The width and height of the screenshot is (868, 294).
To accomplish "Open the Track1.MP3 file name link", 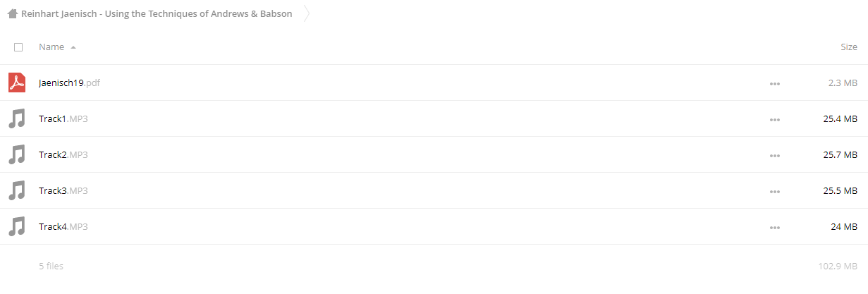I will click(63, 118).
